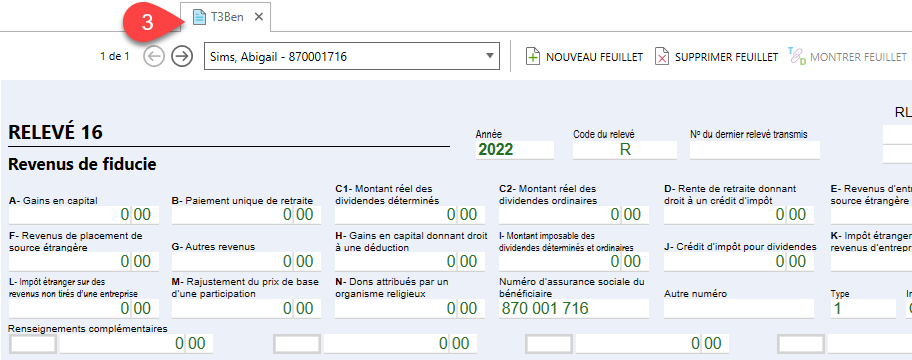Click third Renseignements complémentaires code box

tap(548, 344)
